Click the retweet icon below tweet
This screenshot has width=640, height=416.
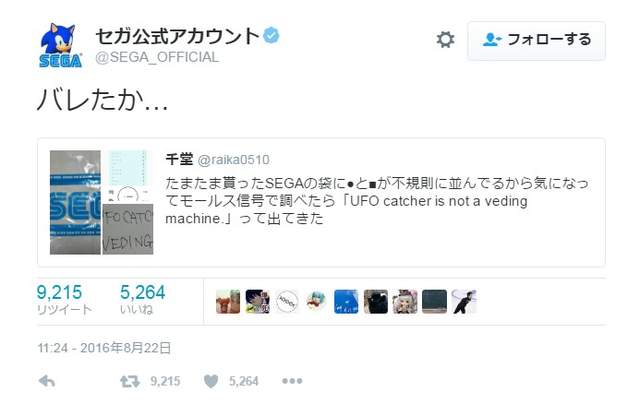coord(130,382)
